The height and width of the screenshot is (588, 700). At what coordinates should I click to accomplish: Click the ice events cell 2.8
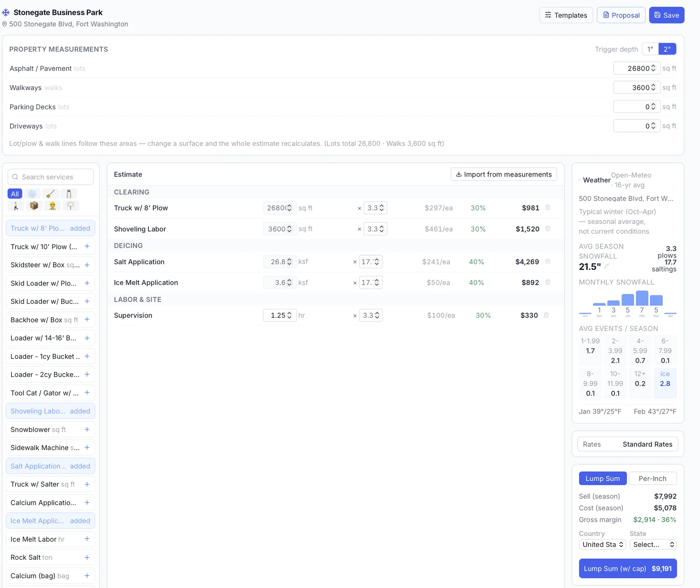(665, 384)
